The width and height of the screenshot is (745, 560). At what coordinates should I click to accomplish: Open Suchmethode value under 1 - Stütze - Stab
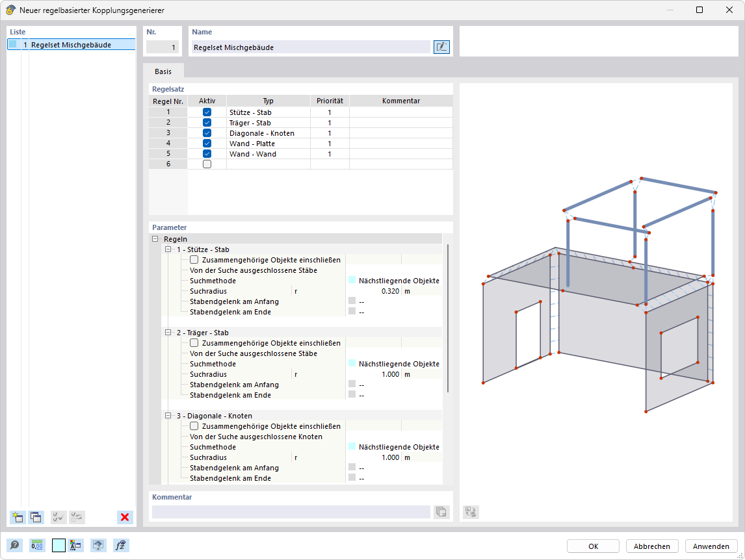(394, 281)
